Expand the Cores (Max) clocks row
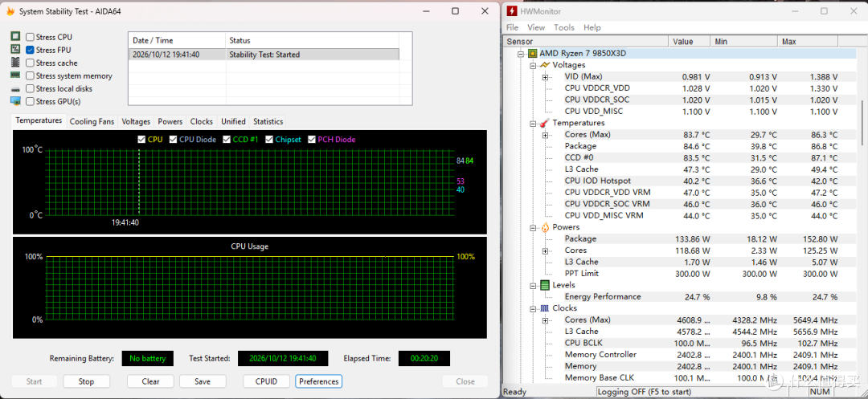This screenshot has width=868, height=399. tap(545, 320)
